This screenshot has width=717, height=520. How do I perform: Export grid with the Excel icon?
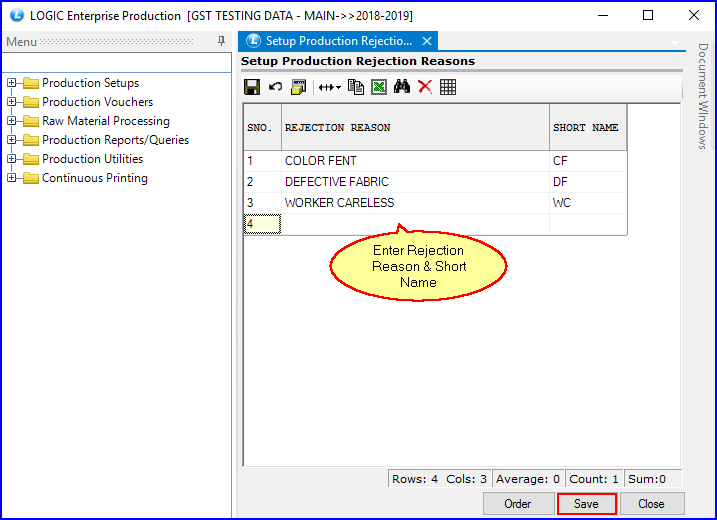[x=379, y=87]
